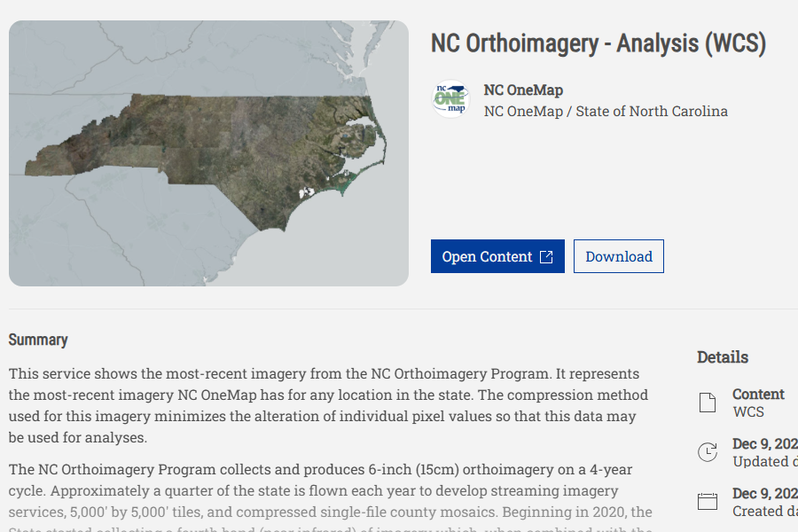The image size is (798, 532).
Task: Click the Dec 9 date above the Updated label
Action: [764, 443]
